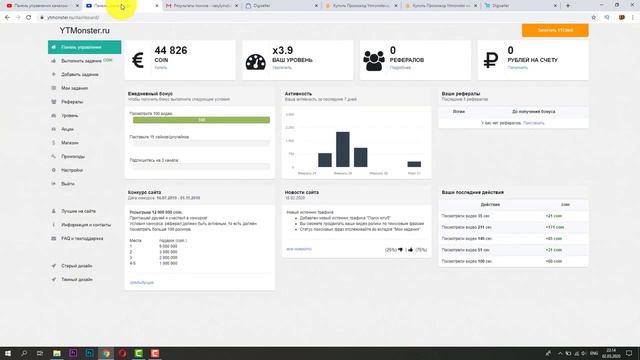Open Рефералы in the sidebar
The height and width of the screenshot is (360, 640).
tap(72, 102)
